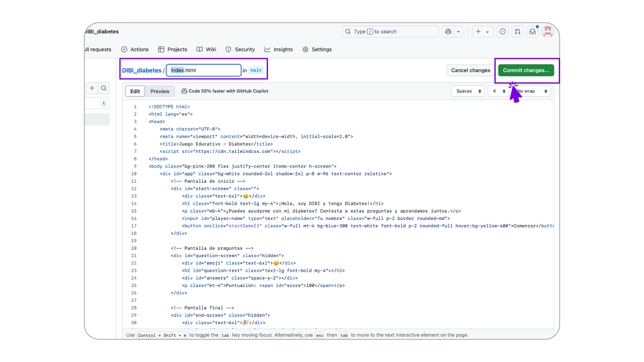Open the Copilot chat icon
Screen dimensions: 644x362
pyautogui.click(x=448, y=32)
